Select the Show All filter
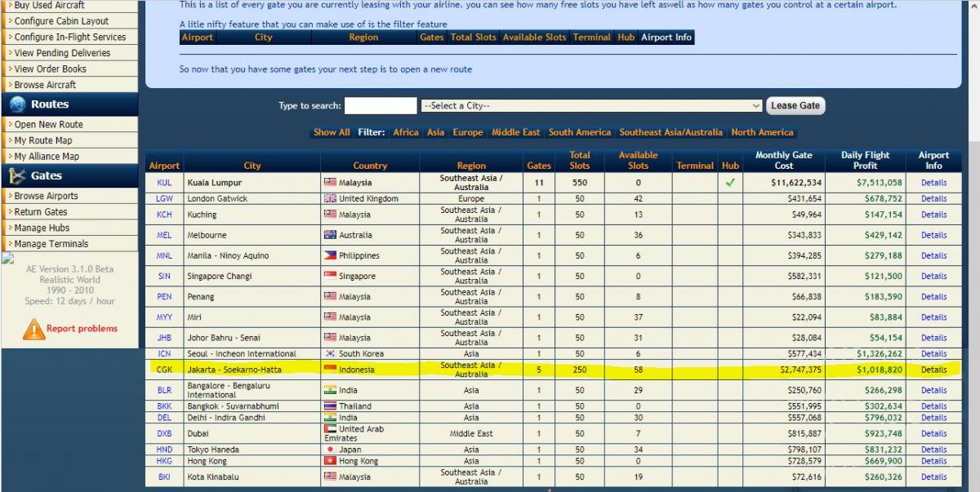Viewport: 980px width, 492px height. [x=332, y=132]
